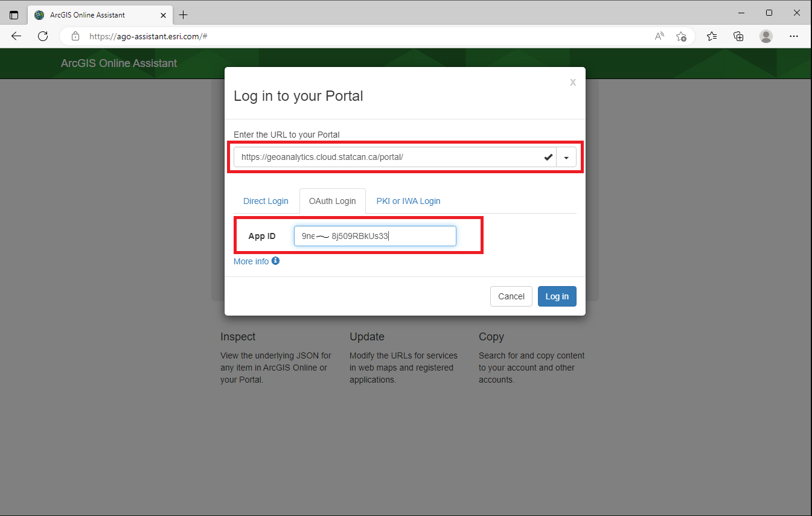812x516 pixels.
Task: Click the 'Log in to your Portal' title
Action: coord(298,96)
